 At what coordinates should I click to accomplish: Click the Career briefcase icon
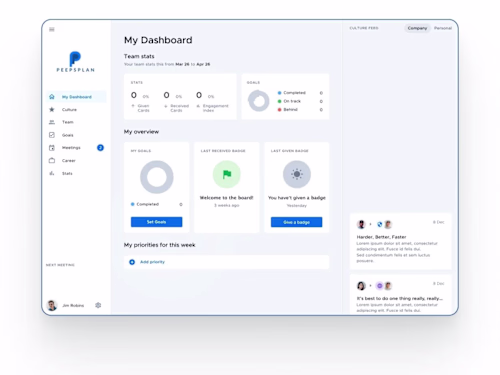pyautogui.click(x=52, y=160)
